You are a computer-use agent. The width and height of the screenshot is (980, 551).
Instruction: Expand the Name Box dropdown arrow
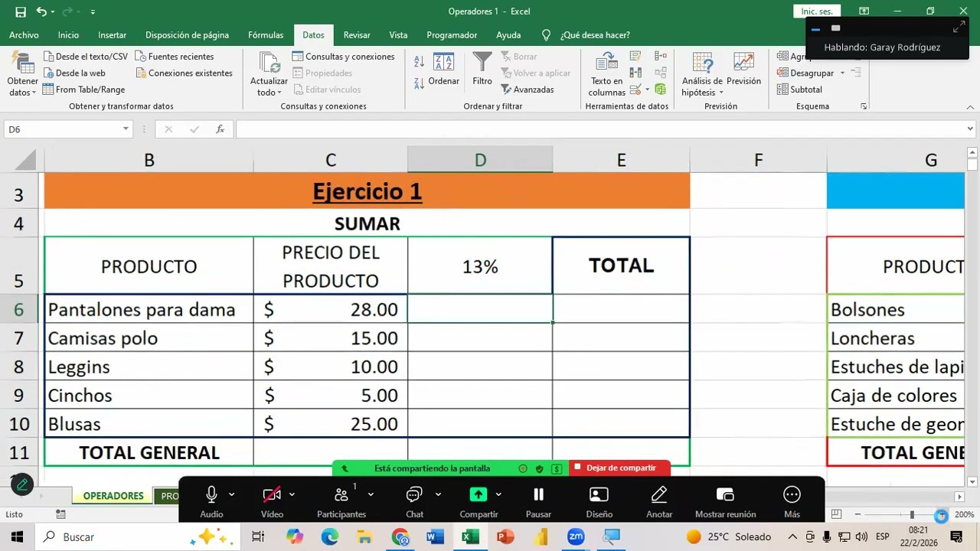pos(126,129)
